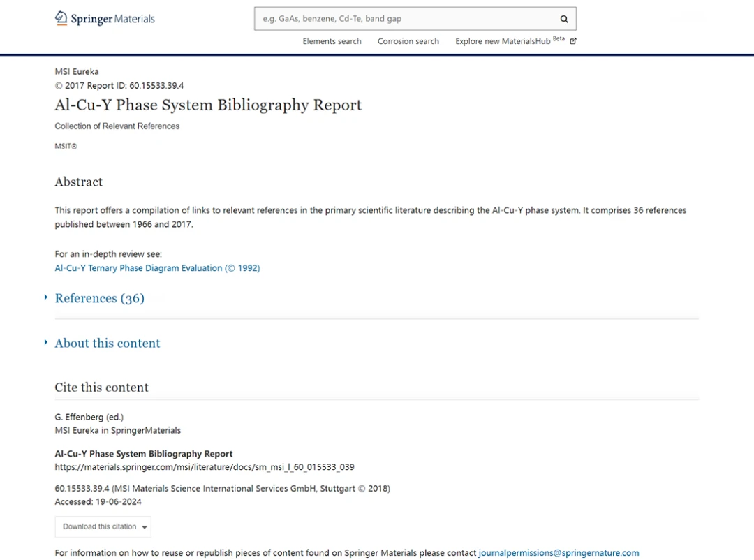Focus the materials search input field
This screenshot has width=754, height=560.
[405, 19]
